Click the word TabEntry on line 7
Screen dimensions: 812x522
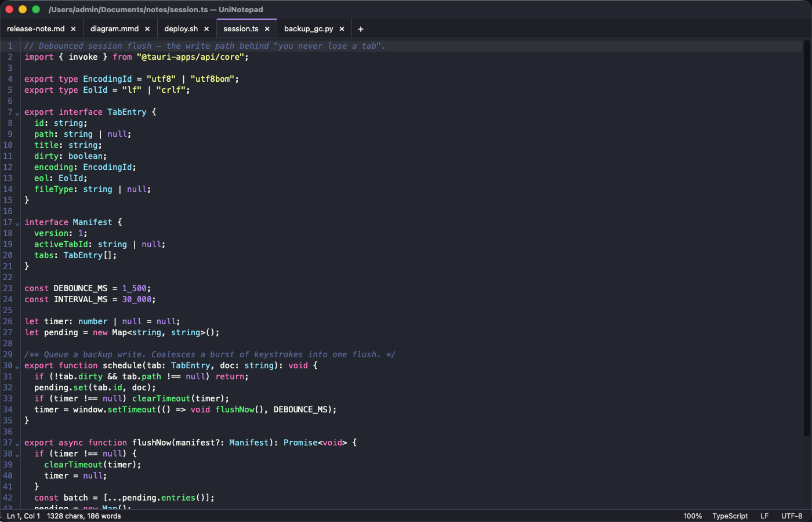tap(127, 112)
